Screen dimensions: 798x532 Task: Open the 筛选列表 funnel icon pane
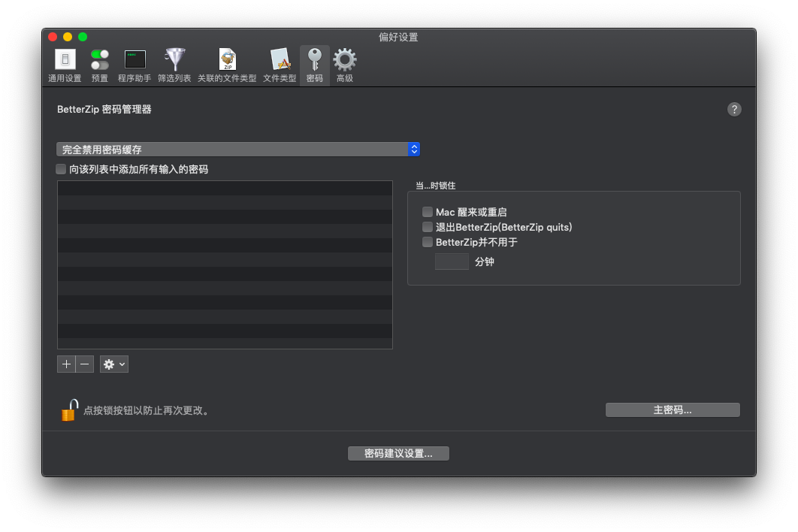[x=174, y=65]
